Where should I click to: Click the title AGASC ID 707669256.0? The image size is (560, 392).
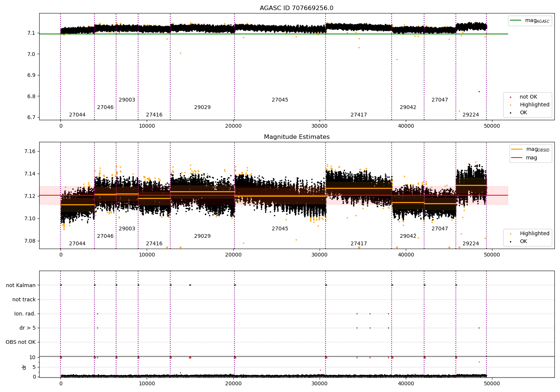pos(296,8)
